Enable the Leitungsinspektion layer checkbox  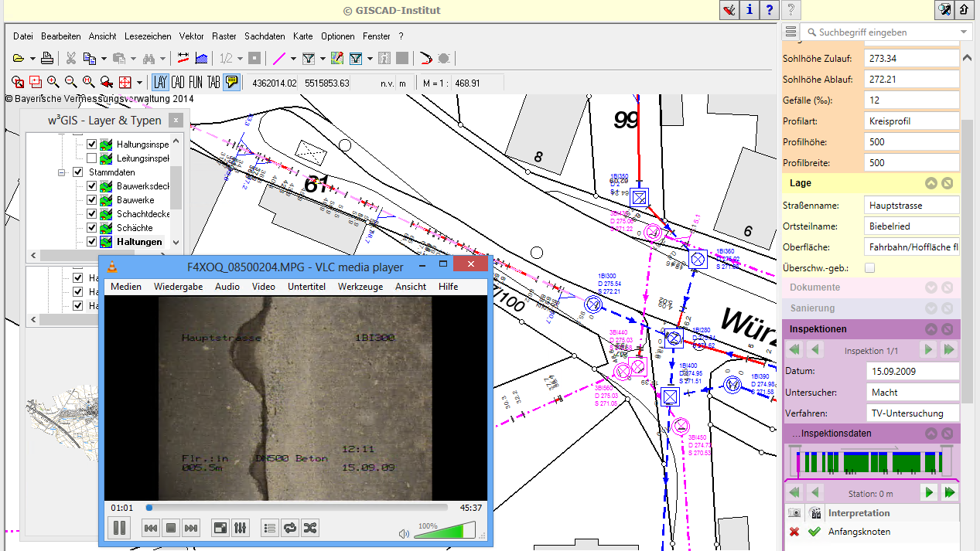(92, 158)
